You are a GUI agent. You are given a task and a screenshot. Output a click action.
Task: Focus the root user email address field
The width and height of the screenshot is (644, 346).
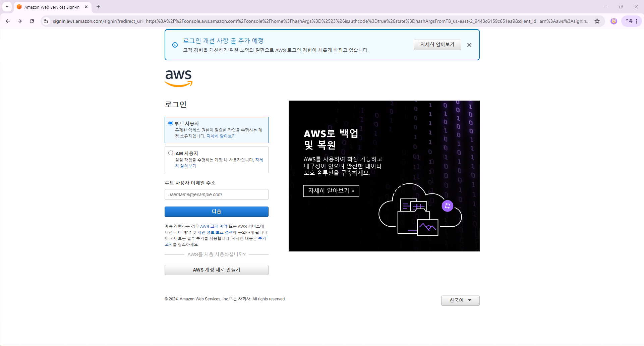pyautogui.click(x=217, y=194)
